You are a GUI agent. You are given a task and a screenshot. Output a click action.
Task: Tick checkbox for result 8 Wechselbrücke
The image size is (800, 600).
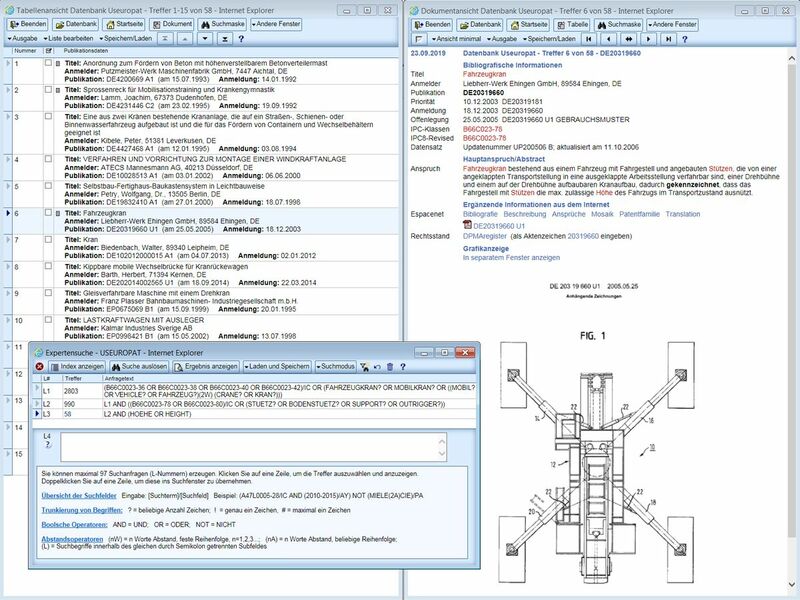click(x=48, y=266)
